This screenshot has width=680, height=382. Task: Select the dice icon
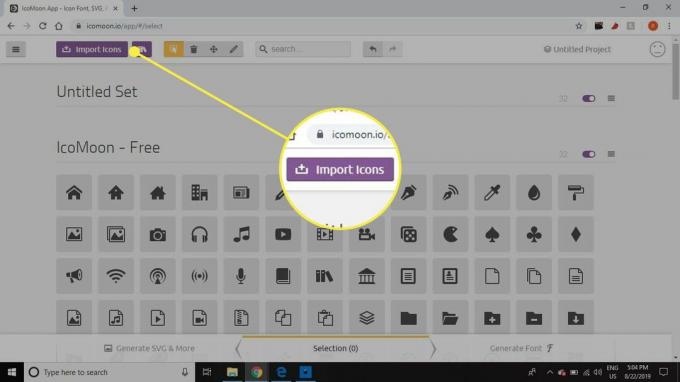pyautogui.click(x=409, y=235)
